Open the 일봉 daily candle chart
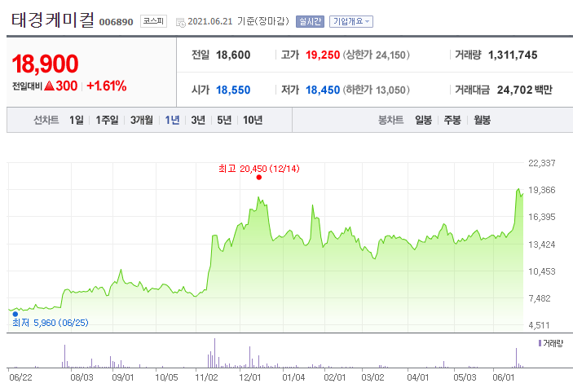The image size is (573, 392). 423,120
